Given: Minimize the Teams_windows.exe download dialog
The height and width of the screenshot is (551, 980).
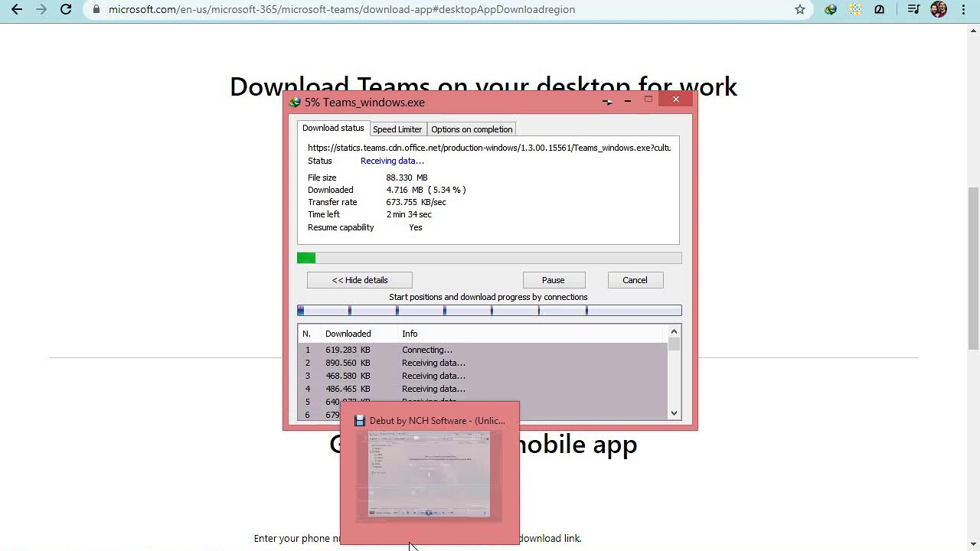Looking at the screenshot, I should (628, 100).
